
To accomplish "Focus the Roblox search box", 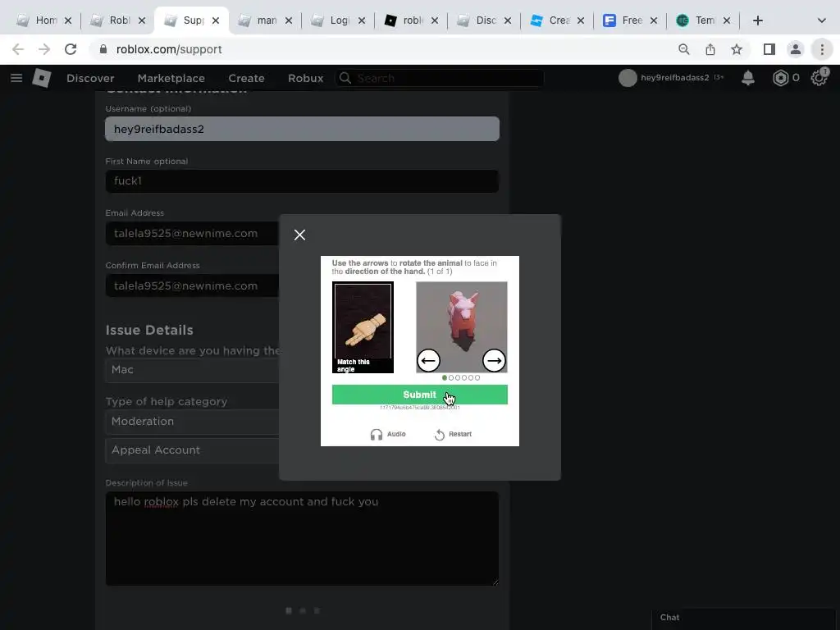I will tap(440, 78).
